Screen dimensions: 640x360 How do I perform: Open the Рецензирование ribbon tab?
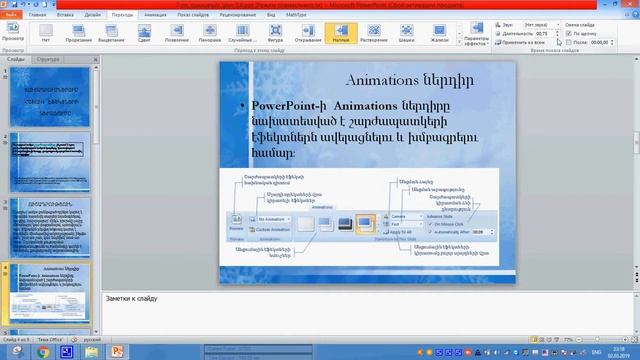click(x=238, y=15)
